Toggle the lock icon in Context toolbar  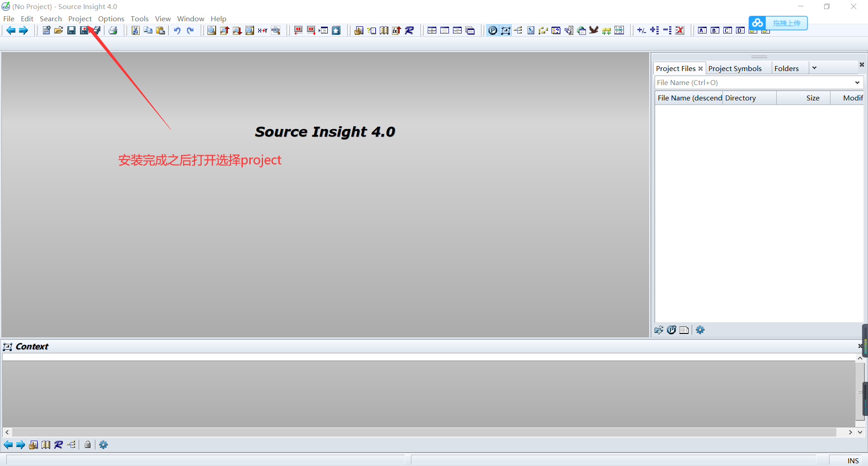tap(88, 445)
